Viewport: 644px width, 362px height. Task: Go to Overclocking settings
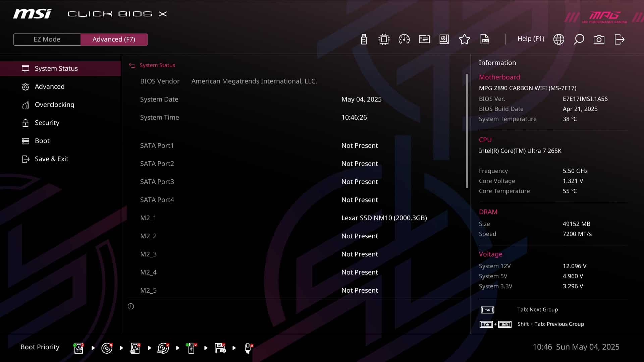pos(60,105)
